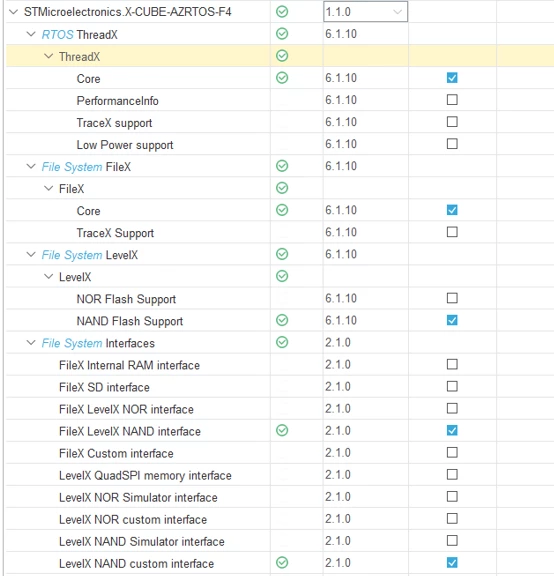The height and width of the screenshot is (576, 554).
Task: Click the green check icon beside RTOS ThreadX
Action: pos(282,34)
